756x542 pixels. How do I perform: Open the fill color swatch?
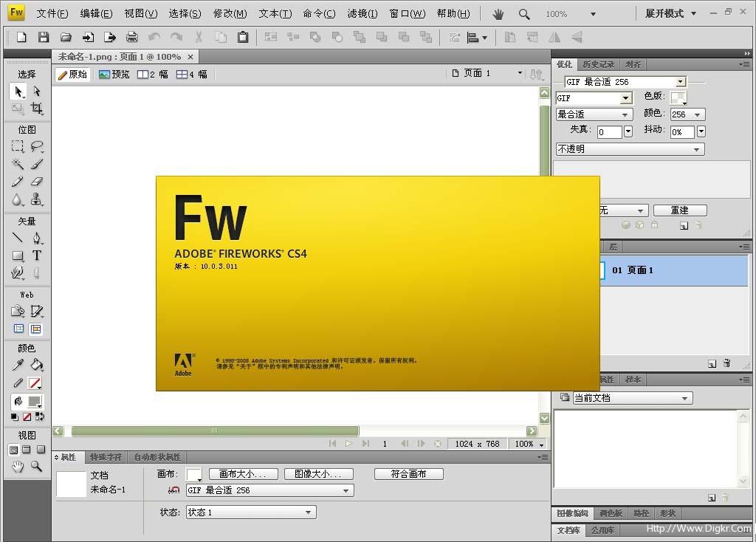coord(35,401)
